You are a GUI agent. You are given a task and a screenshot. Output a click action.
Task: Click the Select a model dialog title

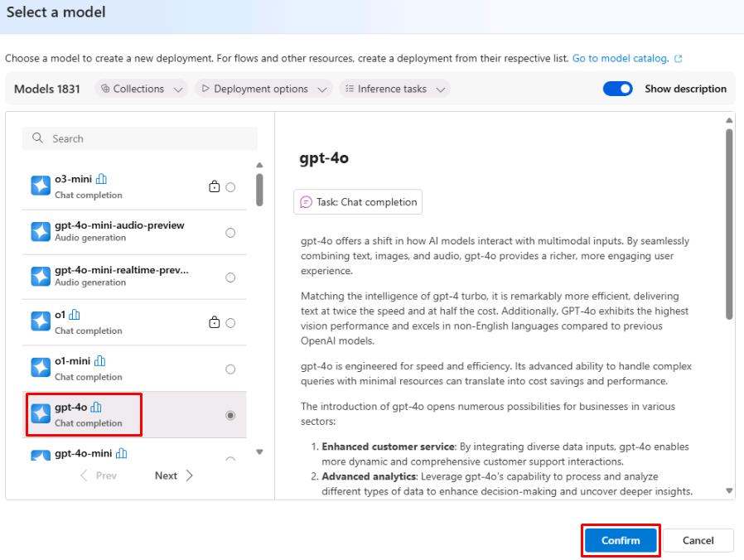(56, 12)
